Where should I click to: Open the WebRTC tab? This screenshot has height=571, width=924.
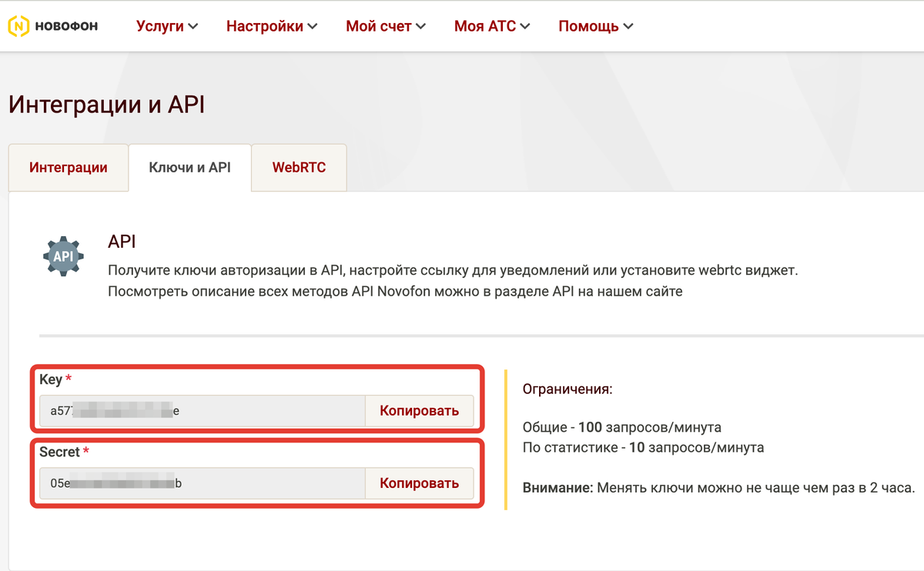click(x=299, y=168)
